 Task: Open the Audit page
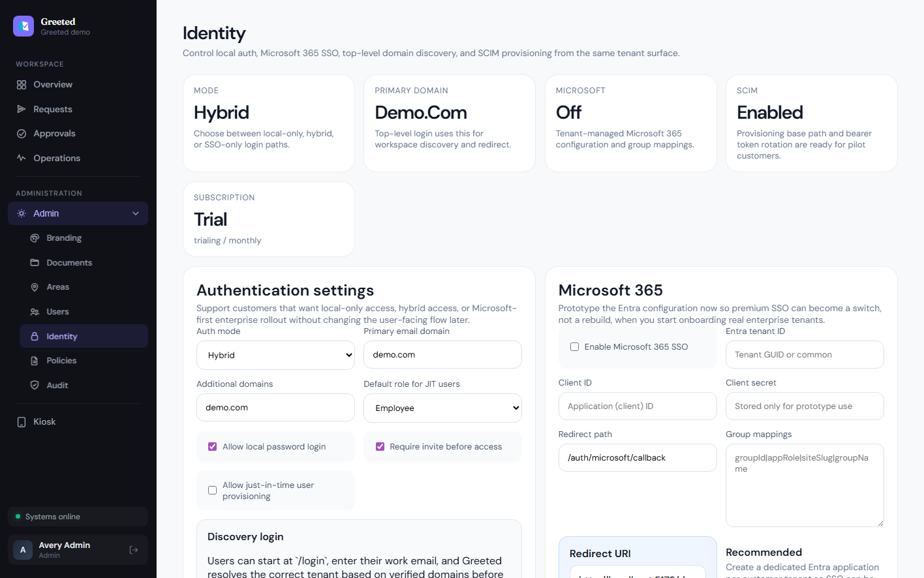coord(84,386)
